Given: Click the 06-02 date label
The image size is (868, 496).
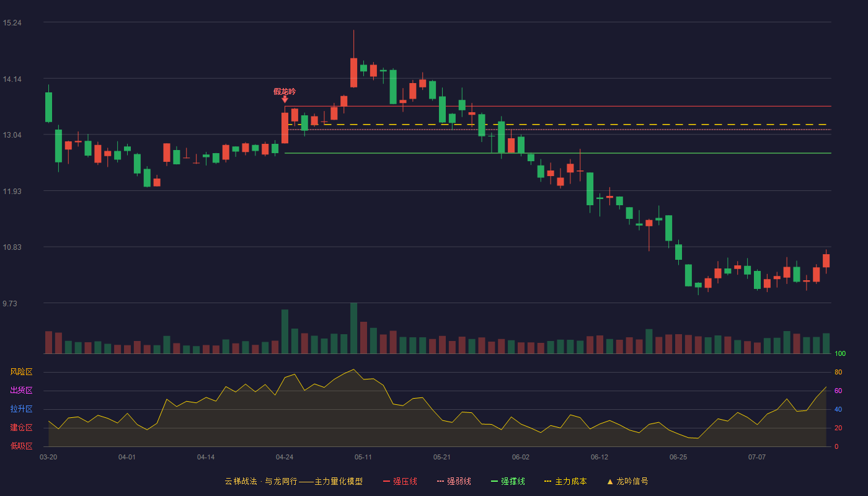Looking at the screenshot, I should coord(521,457).
